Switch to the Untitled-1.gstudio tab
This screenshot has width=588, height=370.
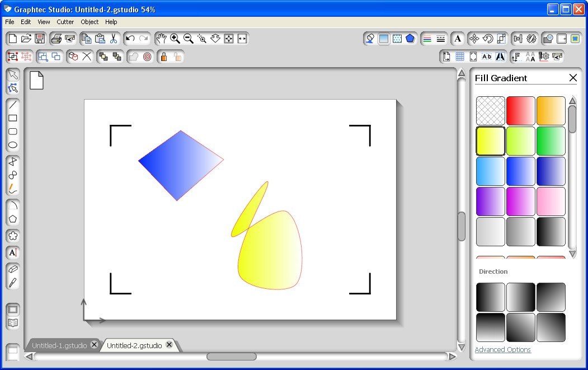tap(59, 345)
